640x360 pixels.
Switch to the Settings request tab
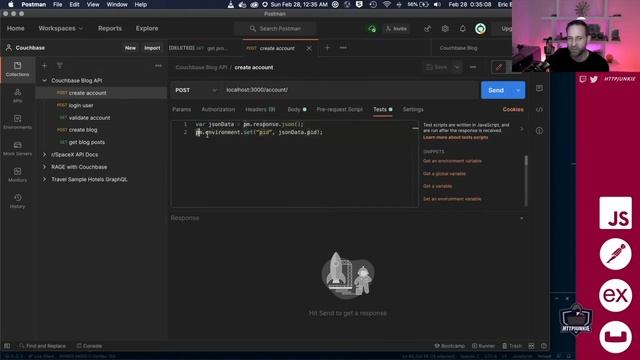point(413,109)
